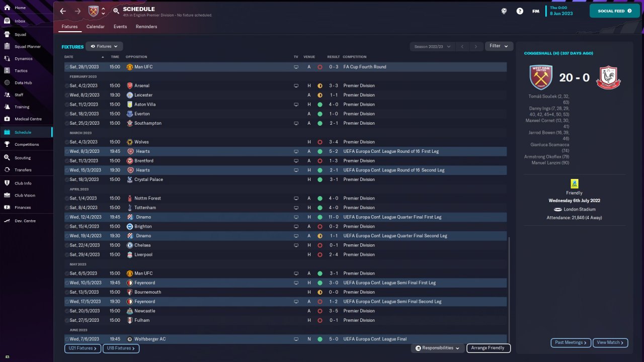Open the Dynamics sidebar icon
The image size is (644, 362).
(x=7, y=59)
